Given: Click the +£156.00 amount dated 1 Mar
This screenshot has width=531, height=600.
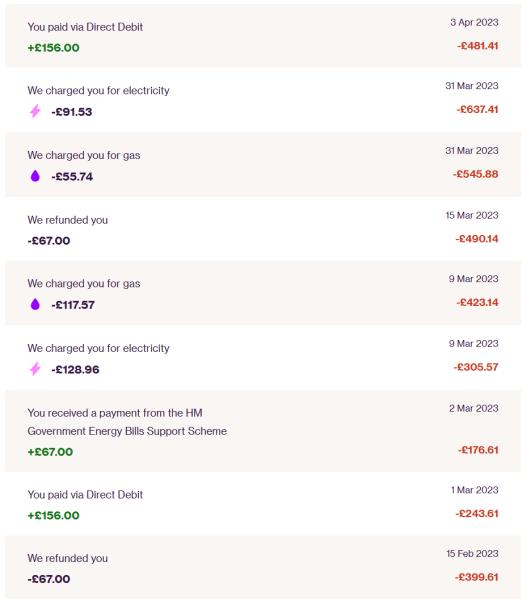Looking at the screenshot, I should pyautogui.click(x=54, y=515).
